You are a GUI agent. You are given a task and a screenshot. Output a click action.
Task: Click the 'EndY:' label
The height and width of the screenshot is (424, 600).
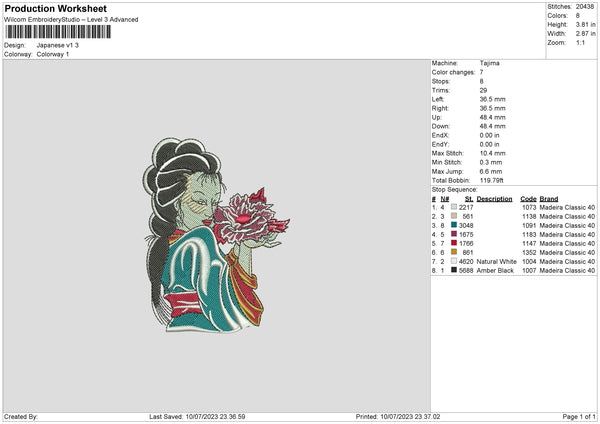tap(440, 144)
